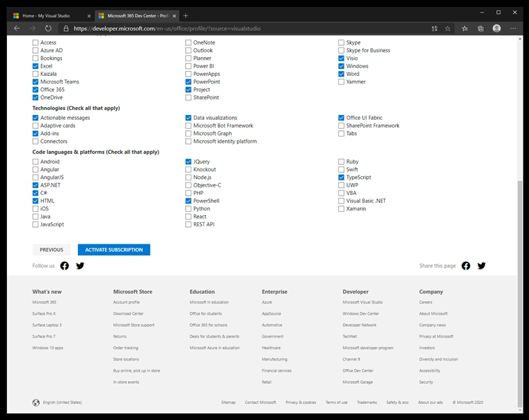Check the Xamarin checkbox
The image size is (529, 420).
pyautogui.click(x=341, y=209)
